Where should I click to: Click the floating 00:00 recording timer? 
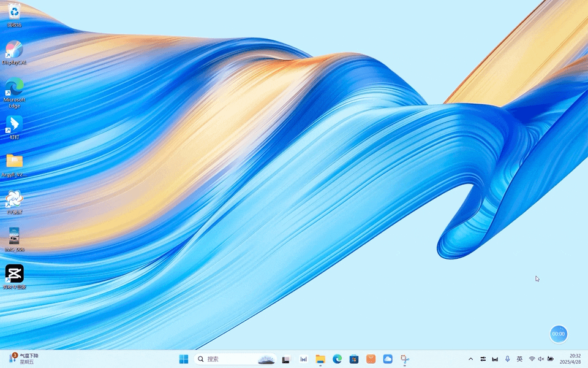(558, 334)
